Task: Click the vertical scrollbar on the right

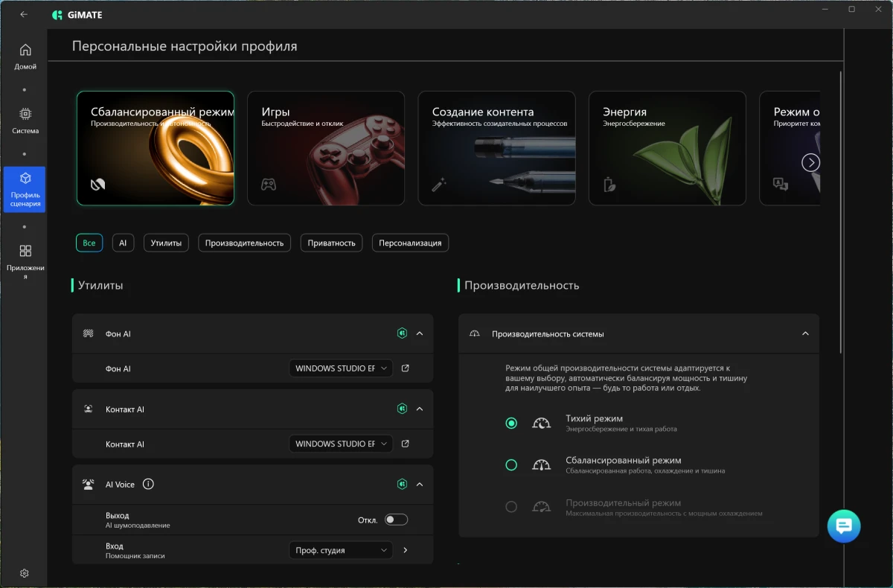Action: pyautogui.click(x=841, y=212)
